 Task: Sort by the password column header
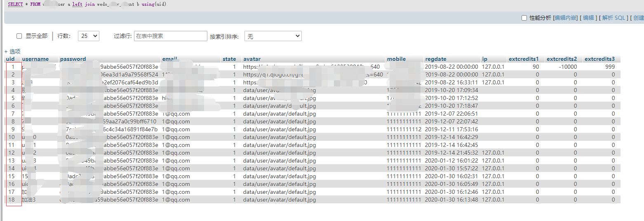click(73, 59)
